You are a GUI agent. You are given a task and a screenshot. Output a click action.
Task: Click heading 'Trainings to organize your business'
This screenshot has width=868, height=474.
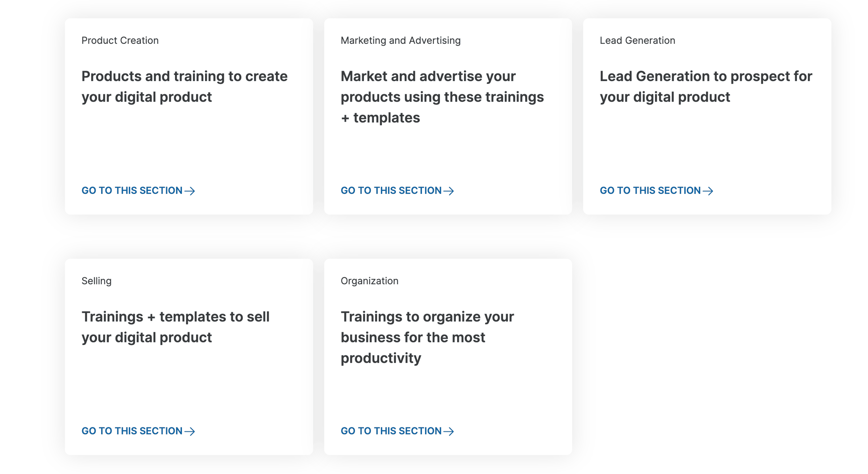[x=427, y=337]
